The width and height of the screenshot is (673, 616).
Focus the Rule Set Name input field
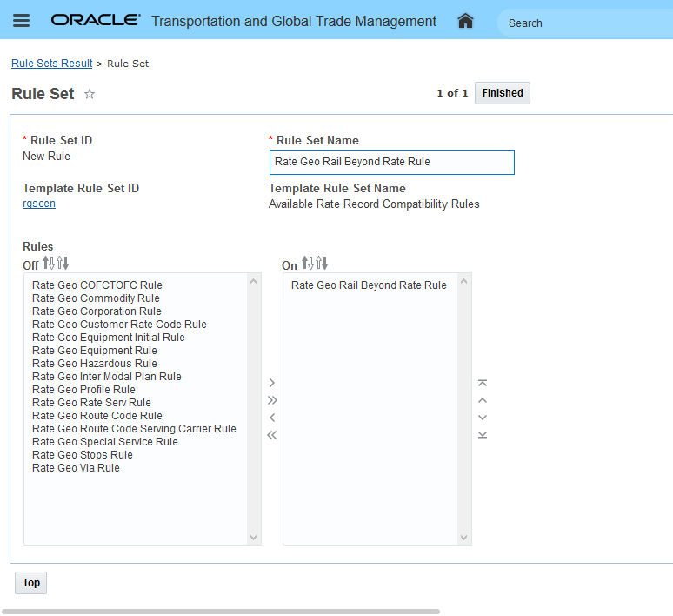pyautogui.click(x=392, y=162)
